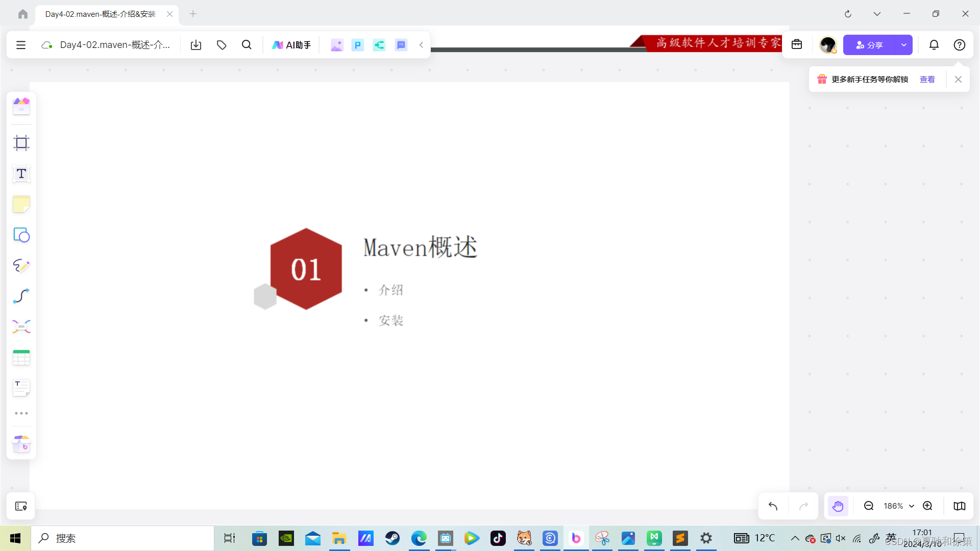Expand the 分享 button dropdown arrow
Screen dimensions: 980x551
(904, 45)
